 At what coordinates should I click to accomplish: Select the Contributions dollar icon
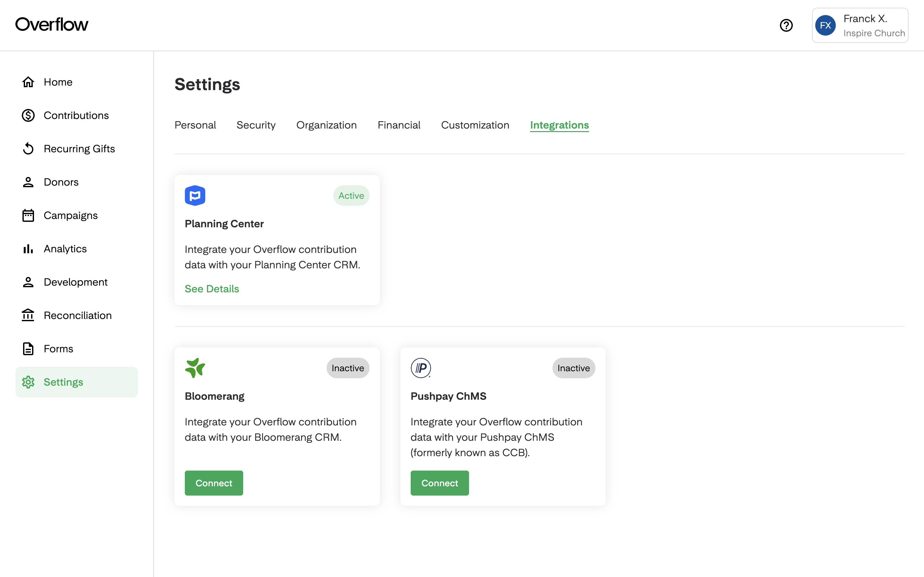click(x=28, y=115)
